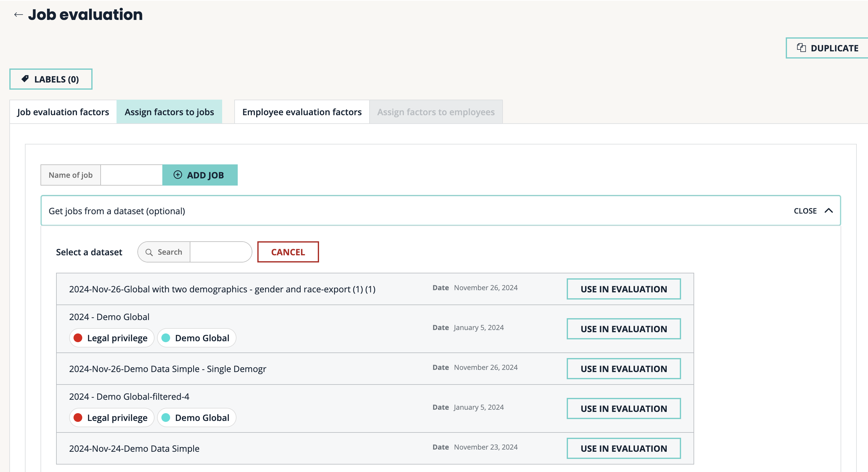The height and width of the screenshot is (472, 868).
Task: Focus the dataset Search text field
Action: click(x=220, y=252)
